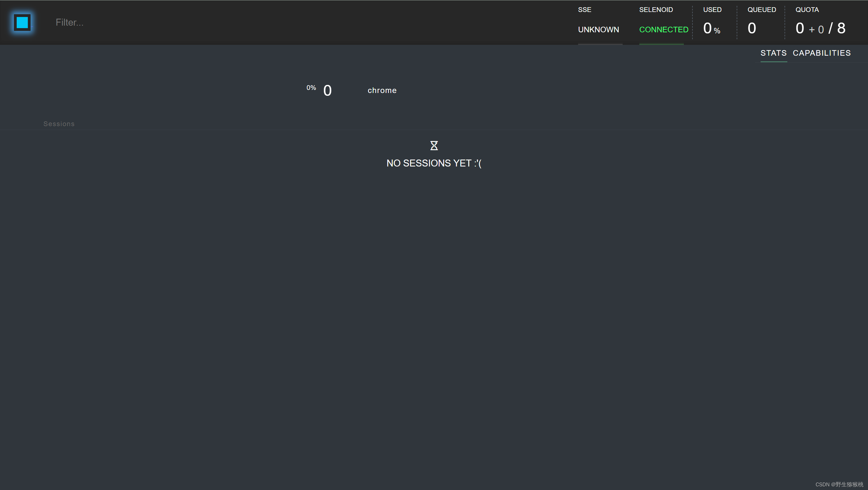
Task: Click the chrome 0% usage indicator
Action: (311, 88)
